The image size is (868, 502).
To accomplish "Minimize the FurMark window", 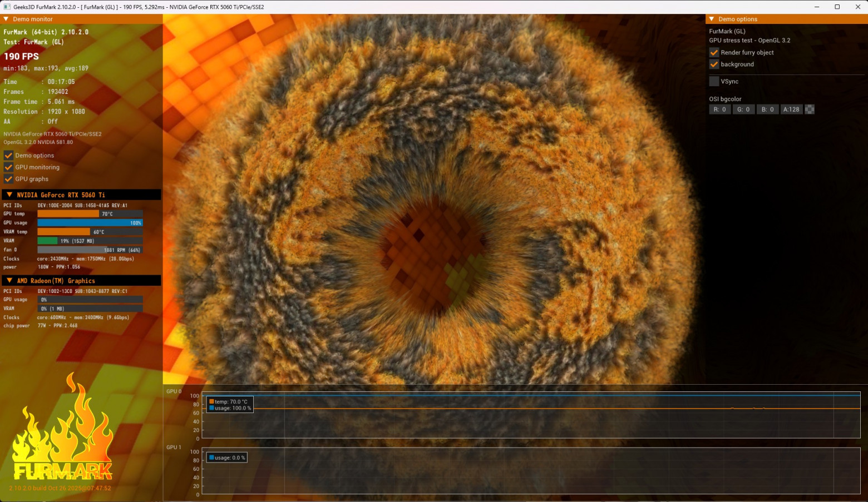I will tap(817, 7).
